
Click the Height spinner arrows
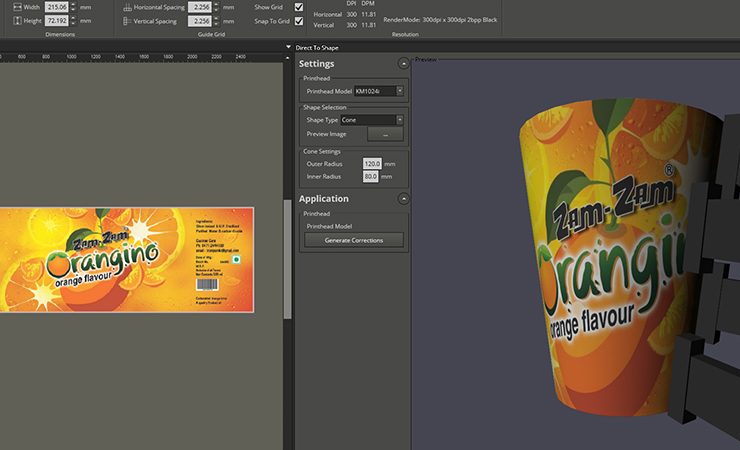click(73, 21)
